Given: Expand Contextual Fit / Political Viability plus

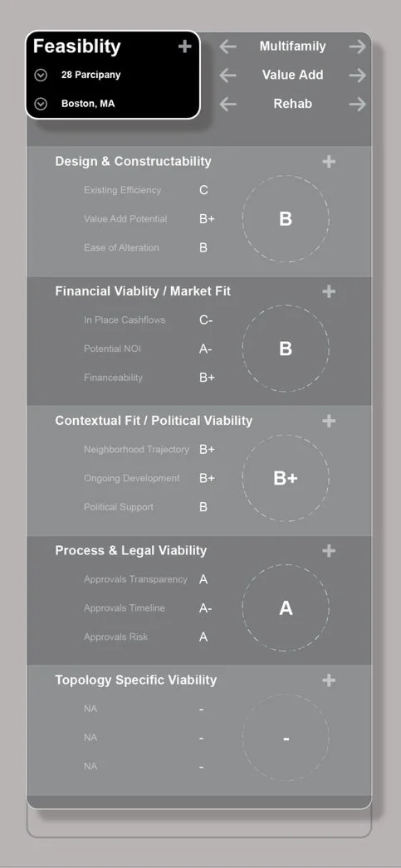Looking at the screenshot, I should coord(329,421).
